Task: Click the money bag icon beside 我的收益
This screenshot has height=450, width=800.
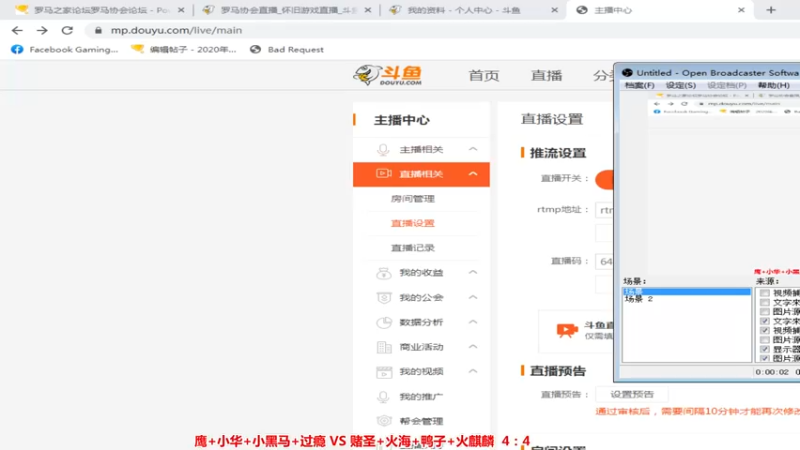Action: pyautogui.click(x=384, y=273)
